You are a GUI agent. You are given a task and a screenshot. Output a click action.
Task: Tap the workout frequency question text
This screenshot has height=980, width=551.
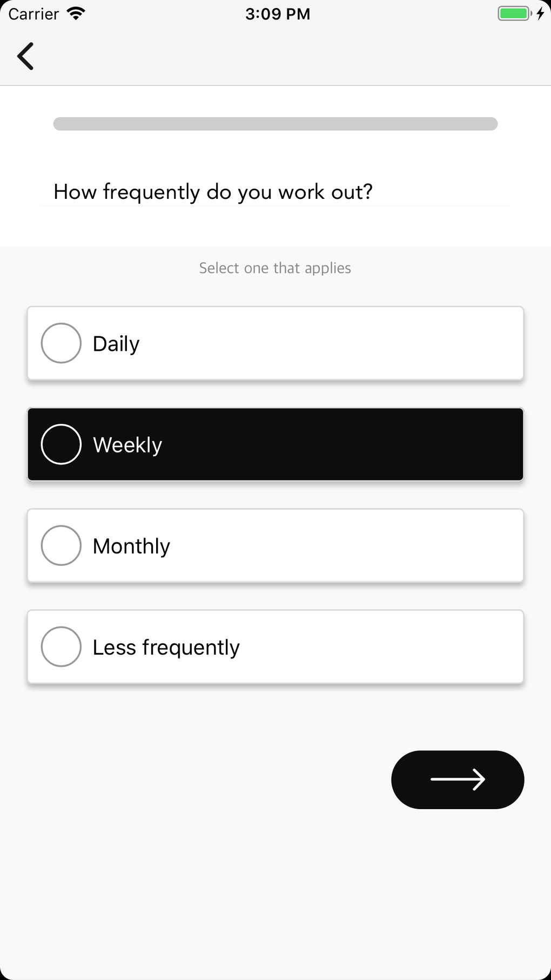point(213,192)
